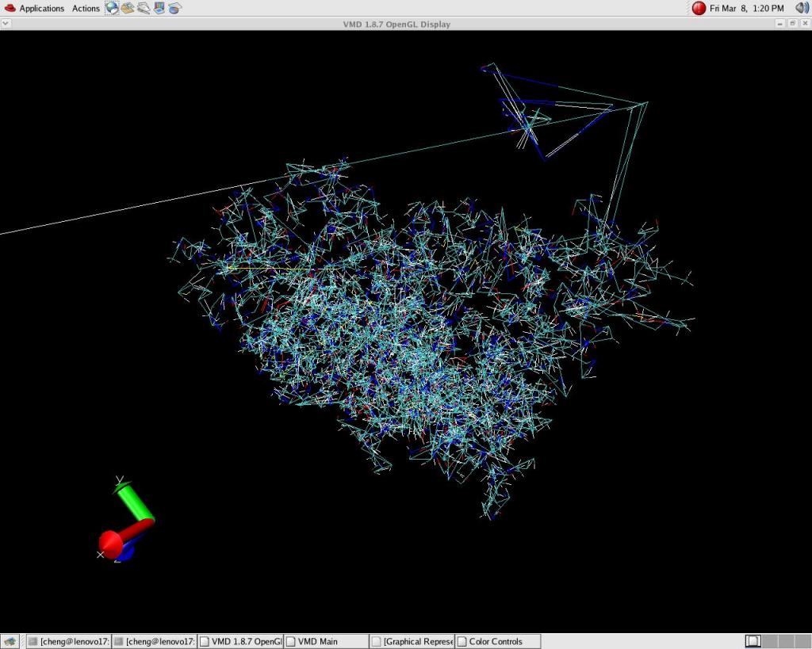The image size is (812, 649).
Task: Minimize the VMD OpenGL Display window
Action: (x=780, y=24)
